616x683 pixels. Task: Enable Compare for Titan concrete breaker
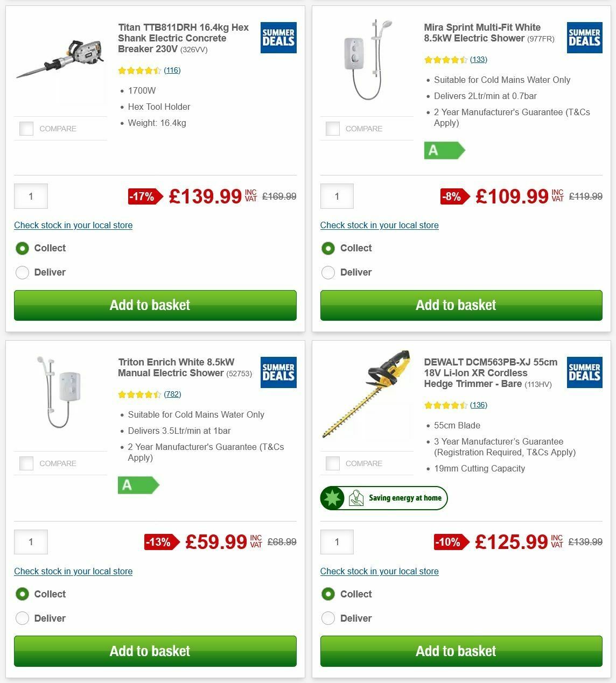click(x=26, y=129)
